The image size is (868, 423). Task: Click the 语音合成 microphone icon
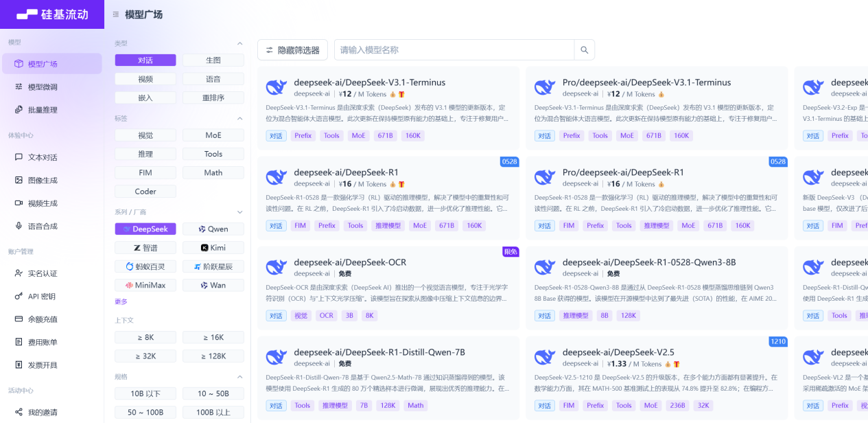point(19,226)
